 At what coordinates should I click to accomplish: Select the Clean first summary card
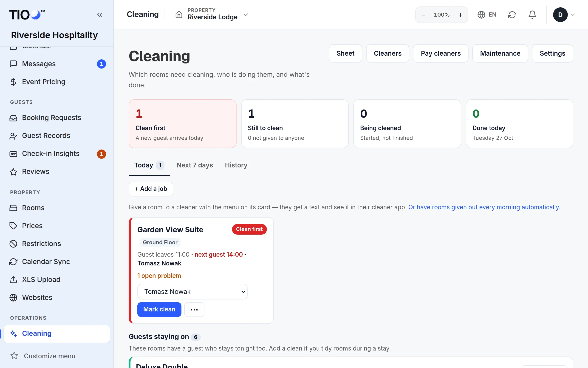[x=182, y=124]
